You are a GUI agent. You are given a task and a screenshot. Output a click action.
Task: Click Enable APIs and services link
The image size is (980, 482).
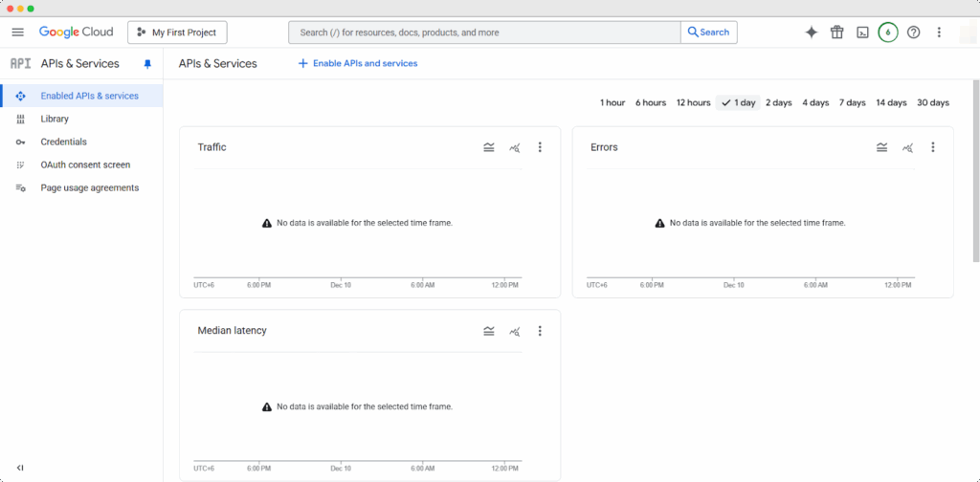[x=358, y=63]
